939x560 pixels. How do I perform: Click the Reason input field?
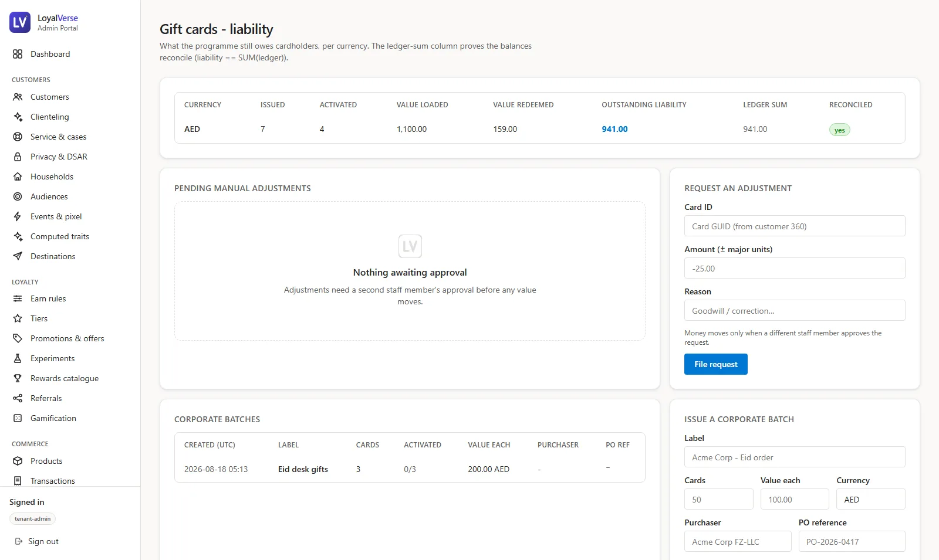[795, 310]
